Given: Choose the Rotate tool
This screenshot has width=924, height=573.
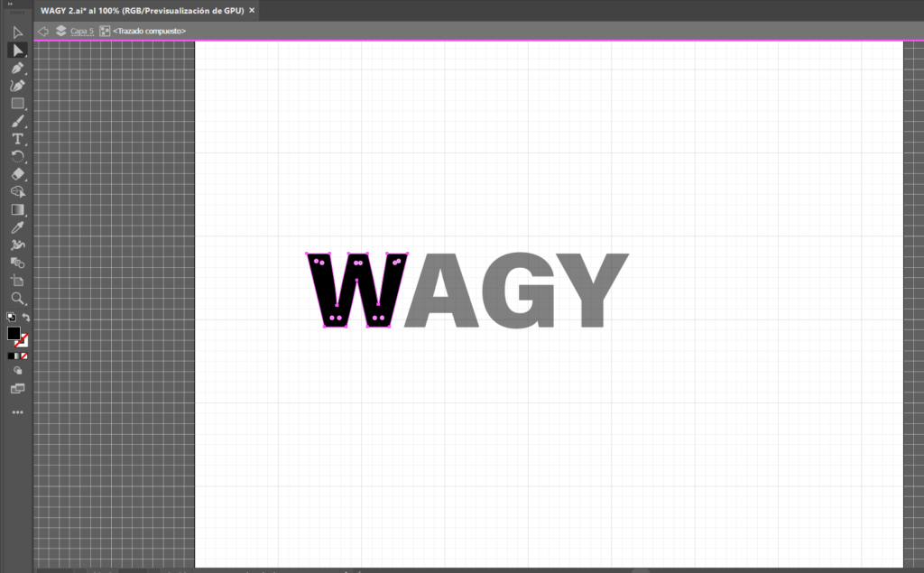Looking at the screenshot, I should coord(17,156).
